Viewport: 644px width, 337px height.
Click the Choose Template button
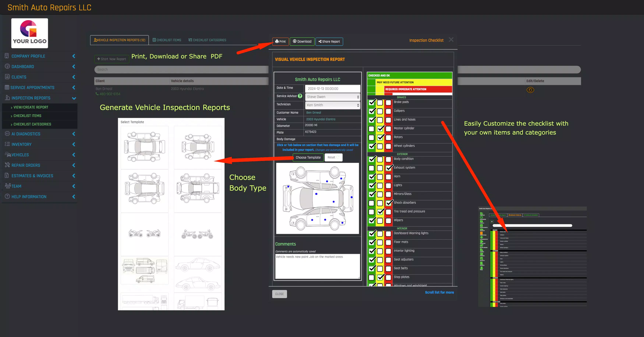308,158
